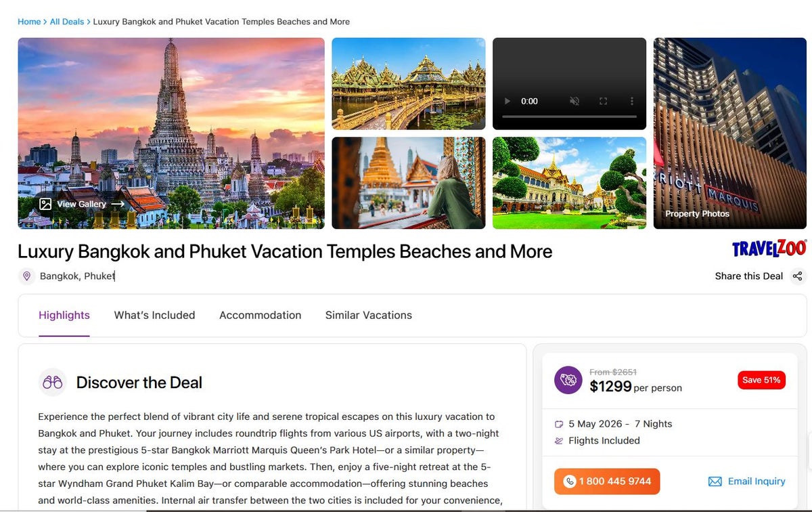Click the envelope icon for Email Inquiry
This screenshot has width=812, height=512.
point(715,482)
